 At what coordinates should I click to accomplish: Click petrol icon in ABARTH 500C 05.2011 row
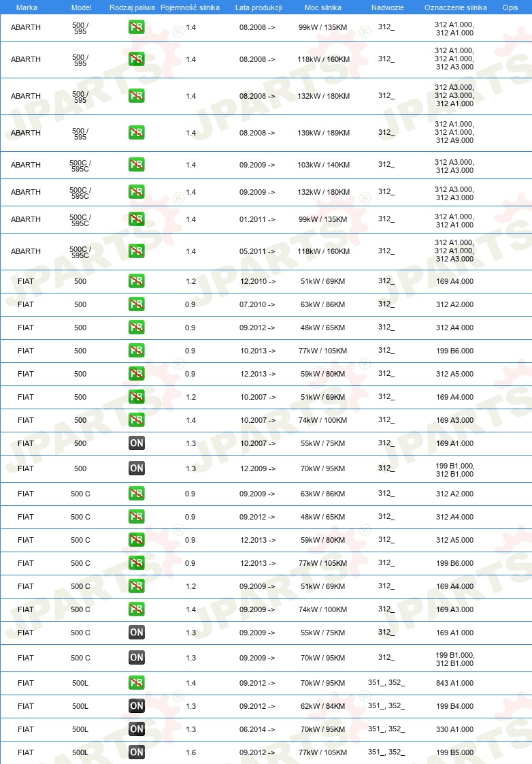point(137,251)
